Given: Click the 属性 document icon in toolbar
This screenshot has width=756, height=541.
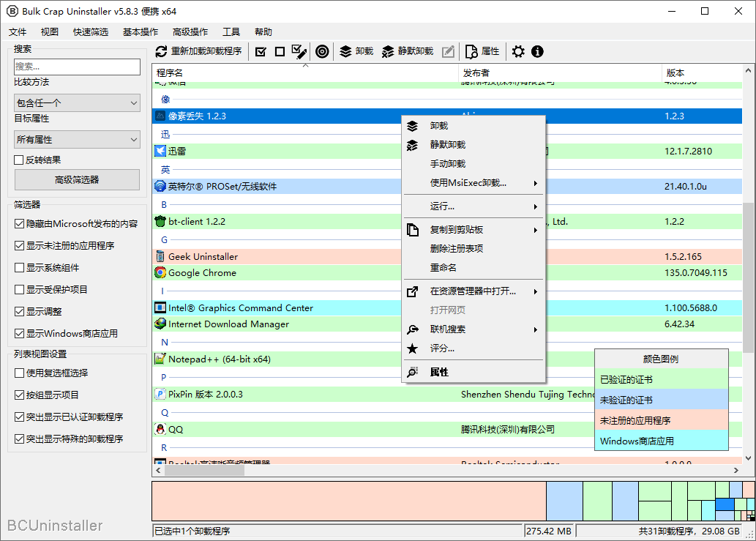Looking at the screenshot, I should pos(471,51).
